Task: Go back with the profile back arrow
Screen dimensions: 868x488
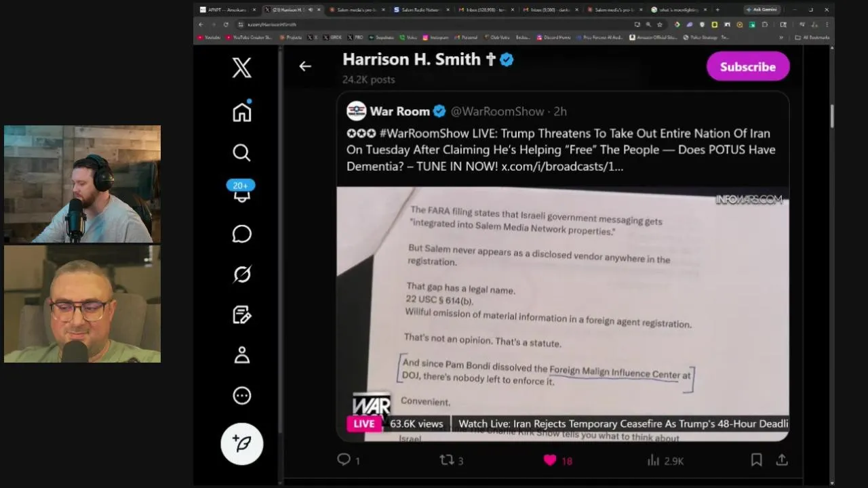Action: click(305, 66)
